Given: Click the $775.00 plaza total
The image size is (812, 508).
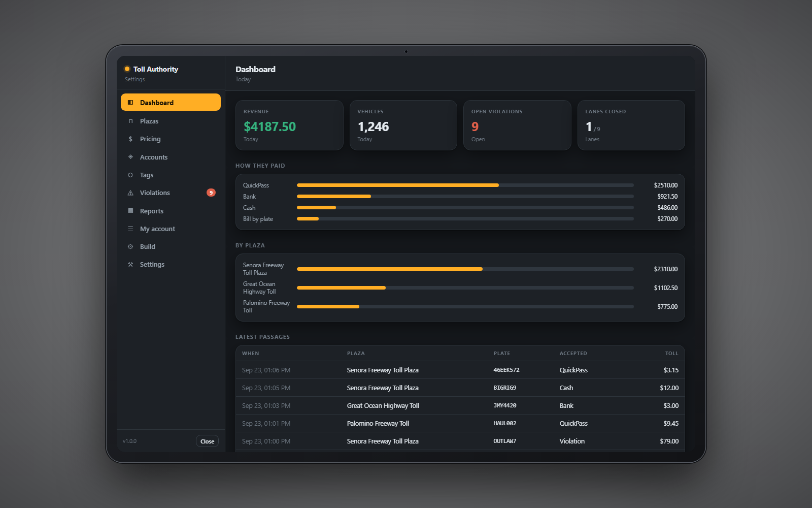Looking at the screenshot, I should coord(667,307).
